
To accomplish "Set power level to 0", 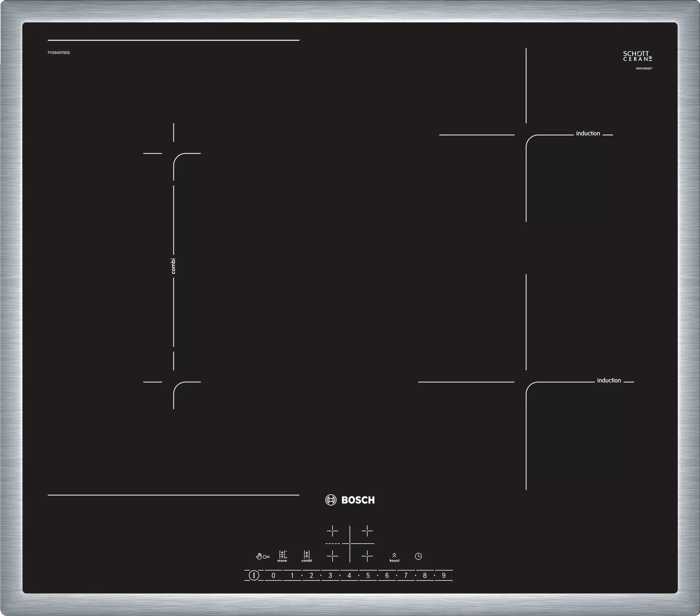I will tap(273, 576).
